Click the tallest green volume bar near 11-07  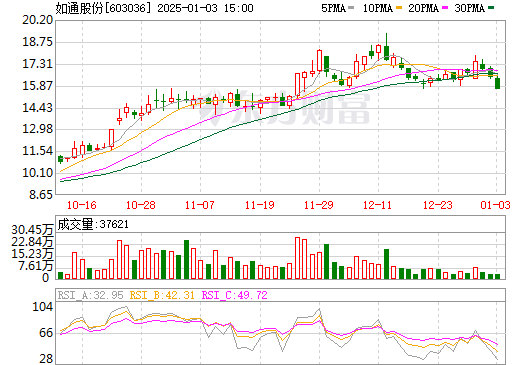186,259
